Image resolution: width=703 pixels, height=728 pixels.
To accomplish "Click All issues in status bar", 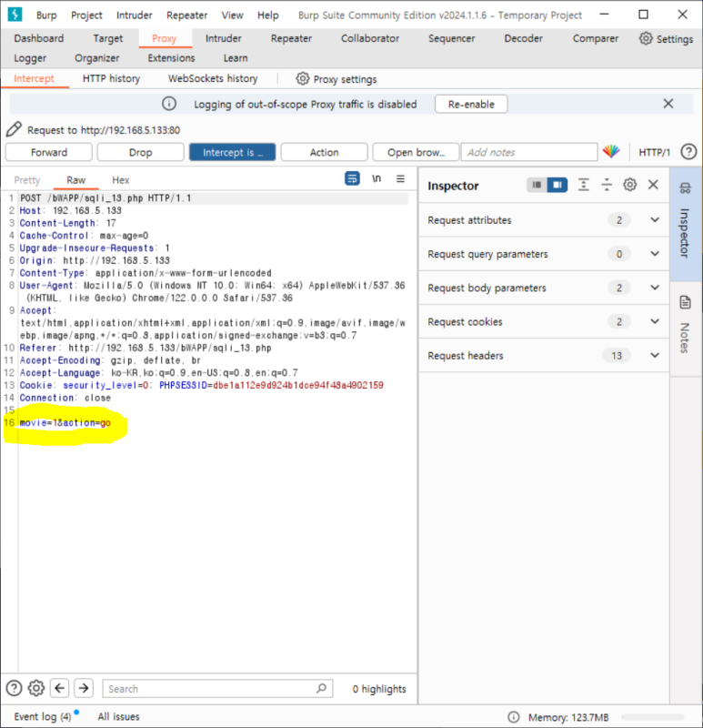I will pyautogui.click(x=118, y=716).
